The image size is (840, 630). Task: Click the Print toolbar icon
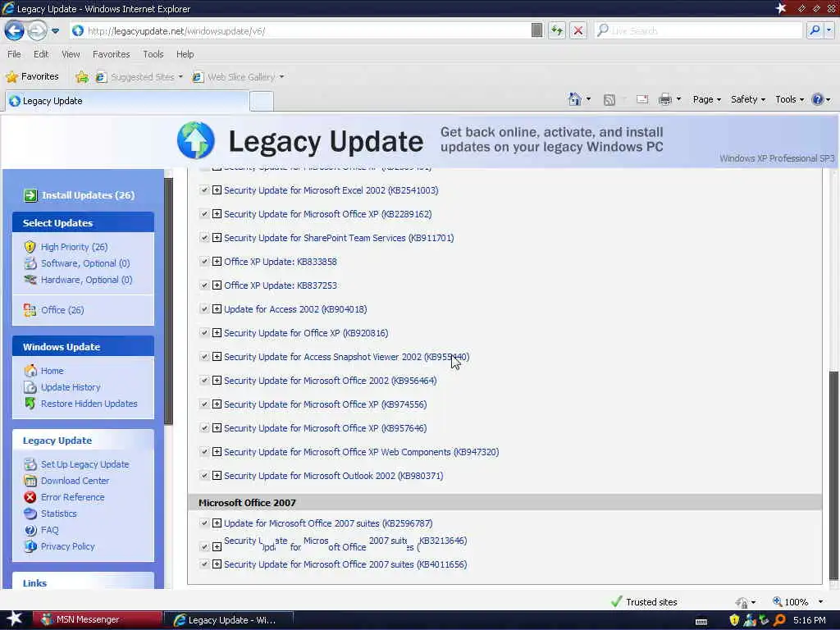664,99
